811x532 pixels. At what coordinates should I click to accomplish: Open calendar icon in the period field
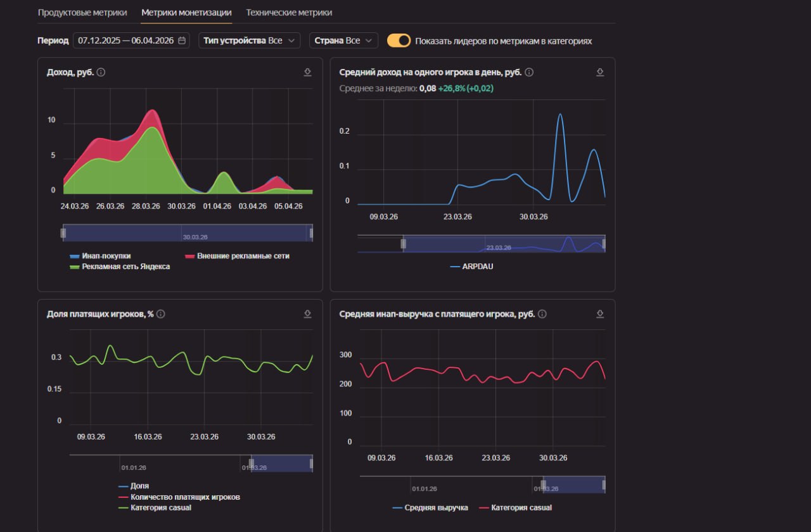[x=182, y=41]
